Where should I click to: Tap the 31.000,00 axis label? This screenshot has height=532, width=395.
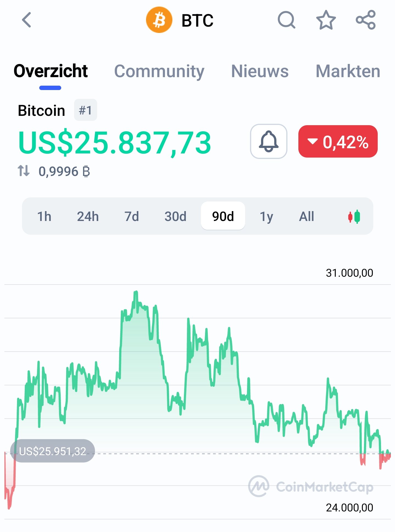tap(349, 273)
